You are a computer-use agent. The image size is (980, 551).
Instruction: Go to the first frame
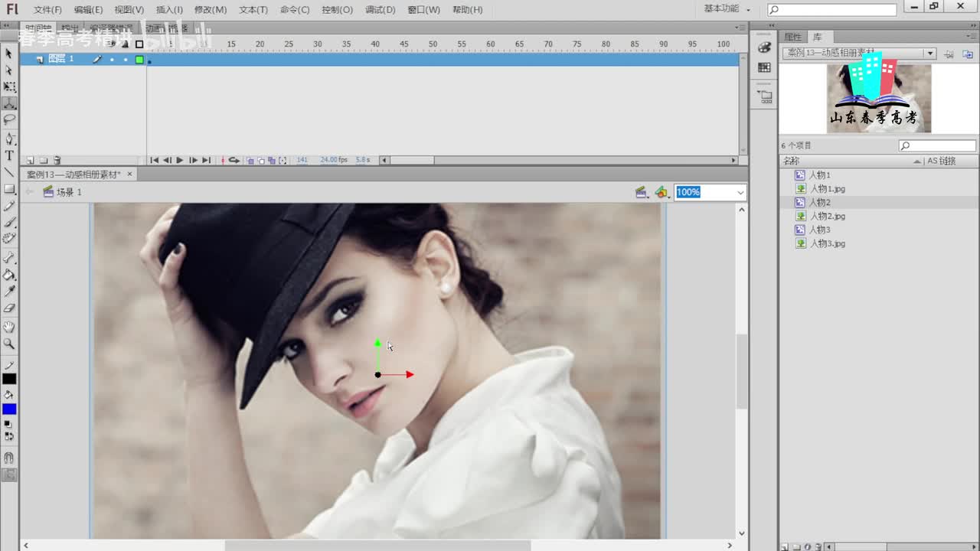[154, 160]
